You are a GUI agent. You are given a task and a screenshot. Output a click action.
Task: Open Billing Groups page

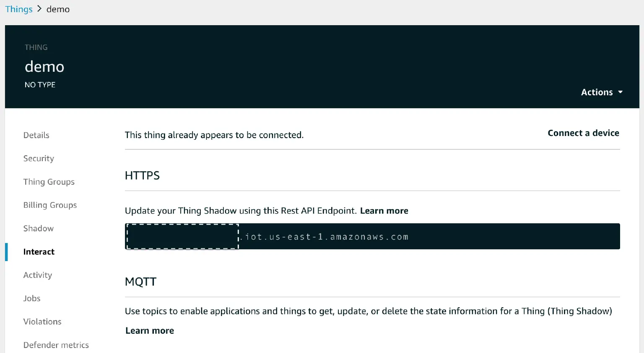[x=50, y=205]
